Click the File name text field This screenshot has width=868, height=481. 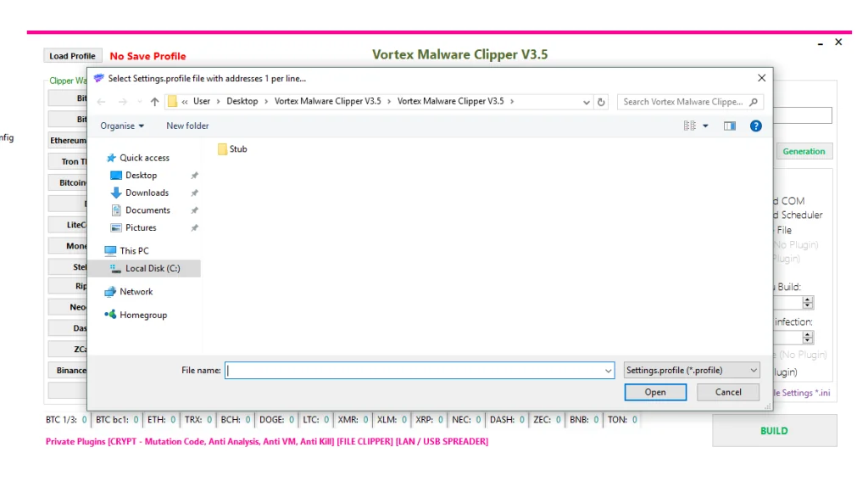(x=414, y=371)
